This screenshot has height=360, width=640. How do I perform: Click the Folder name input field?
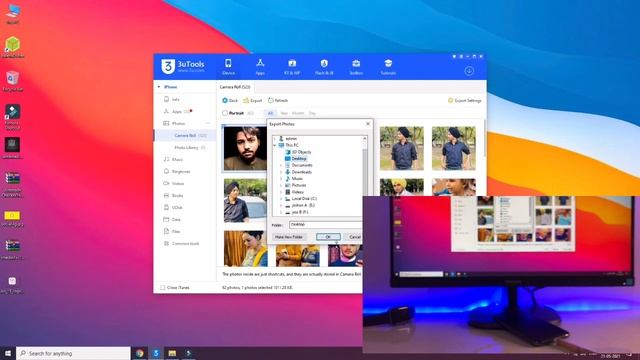point(325,224)
